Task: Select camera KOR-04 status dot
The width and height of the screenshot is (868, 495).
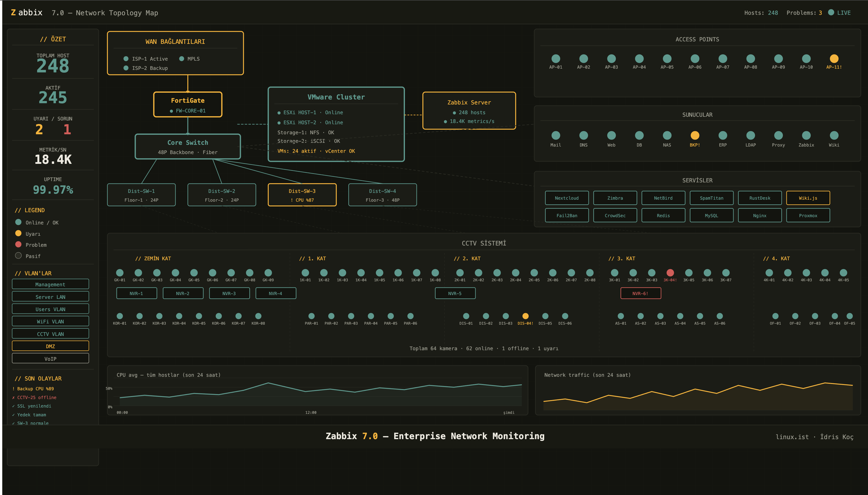Action: [179, 316]
